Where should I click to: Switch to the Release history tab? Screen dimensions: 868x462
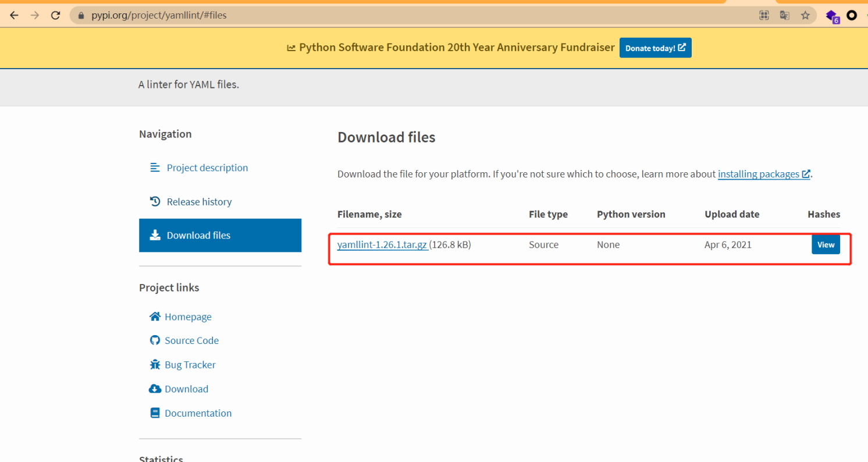click(199, 202)
